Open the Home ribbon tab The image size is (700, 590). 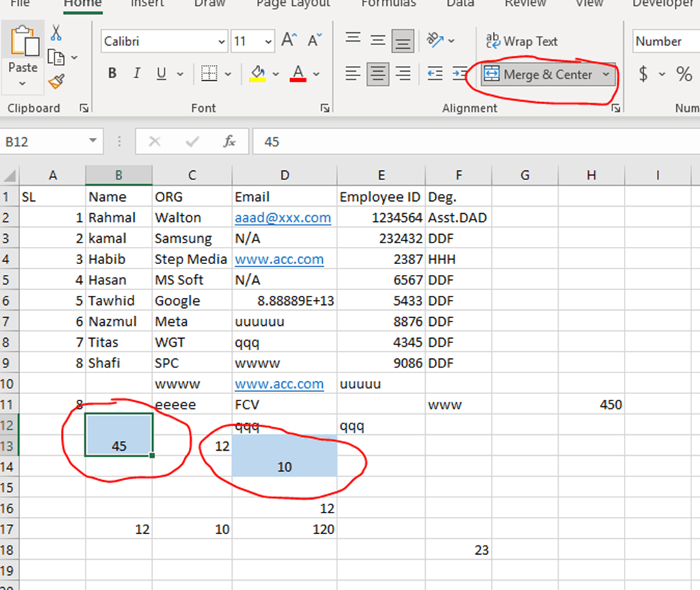[x=83, y=4]
